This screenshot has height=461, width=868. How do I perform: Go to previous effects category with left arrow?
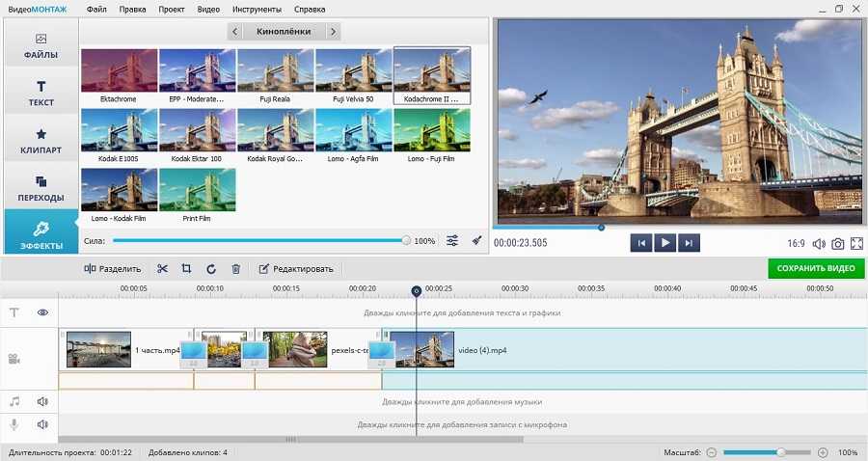click(x=234, y=32)
